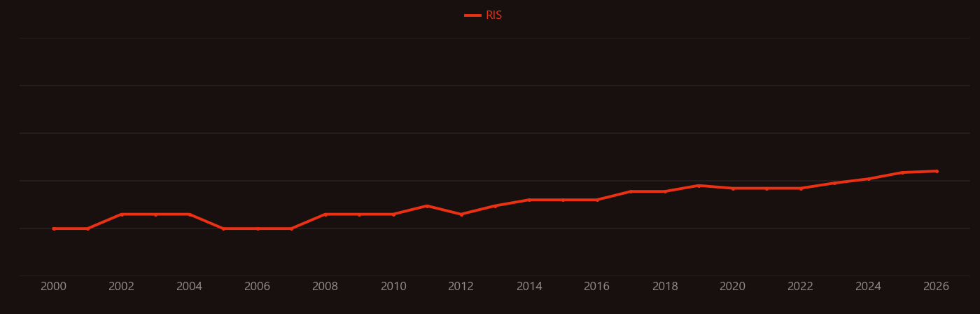Select the RIS data point for 2004
Viewport: 980px width, 314px height.
click(x=189, y=214)
